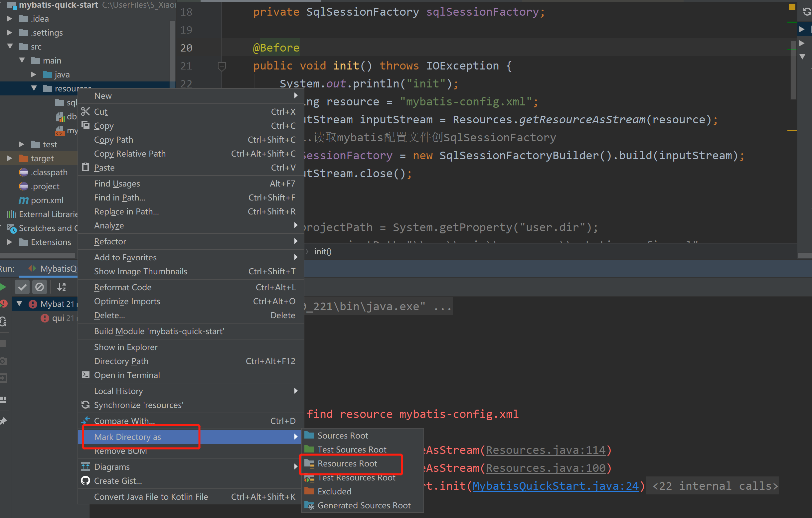
Task: Click the Cut scissors icon
Action: click(85, 111)
